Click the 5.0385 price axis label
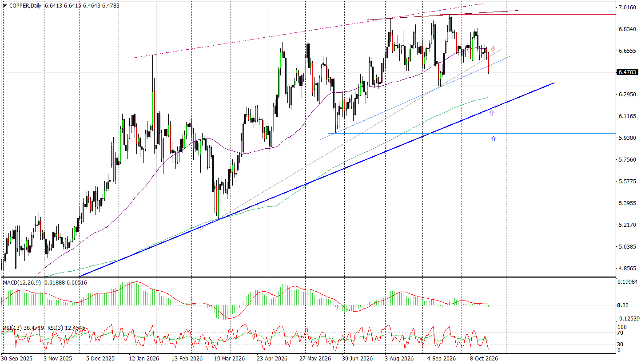The width and height of the screenshot is (641, 364). [x=627, y=247]
